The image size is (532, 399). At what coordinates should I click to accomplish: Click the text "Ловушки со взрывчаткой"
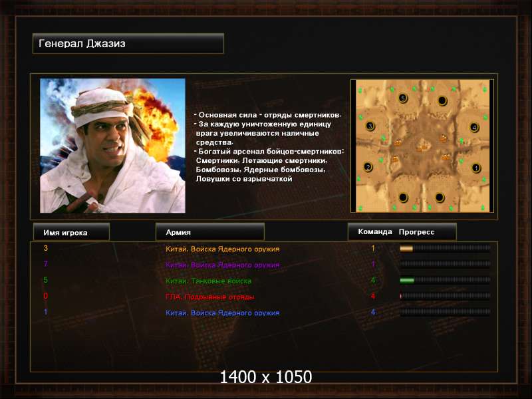[244, 179]
